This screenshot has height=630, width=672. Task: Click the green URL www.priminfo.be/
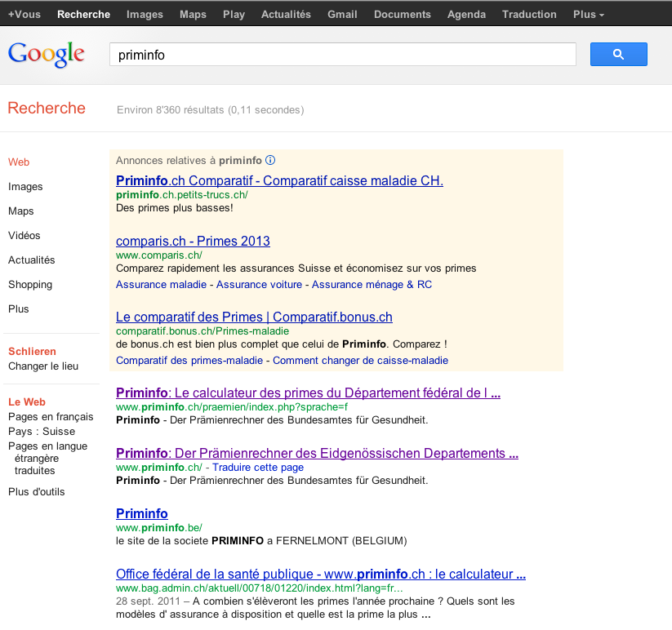pos(159,528)
